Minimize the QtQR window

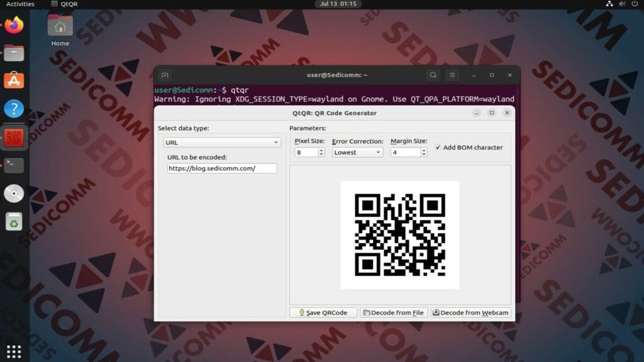477,113
